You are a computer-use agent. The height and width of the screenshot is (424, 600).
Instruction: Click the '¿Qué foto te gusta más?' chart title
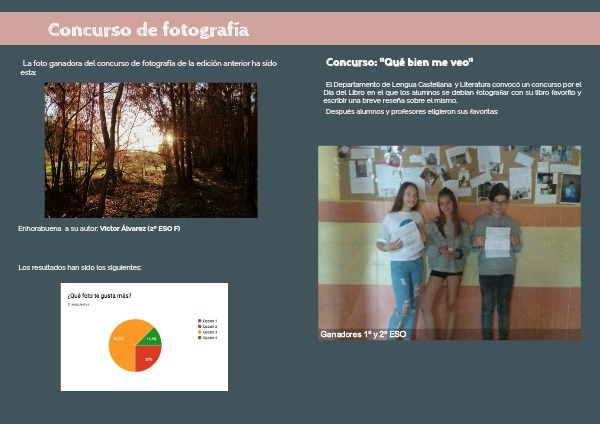(99, 295)
